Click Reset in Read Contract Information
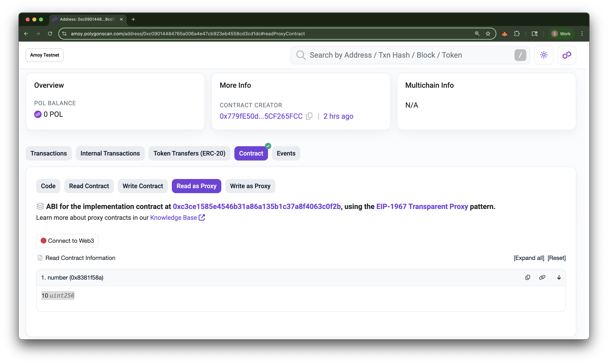This screenshot has height=364, width=608. tap(556, 258)
